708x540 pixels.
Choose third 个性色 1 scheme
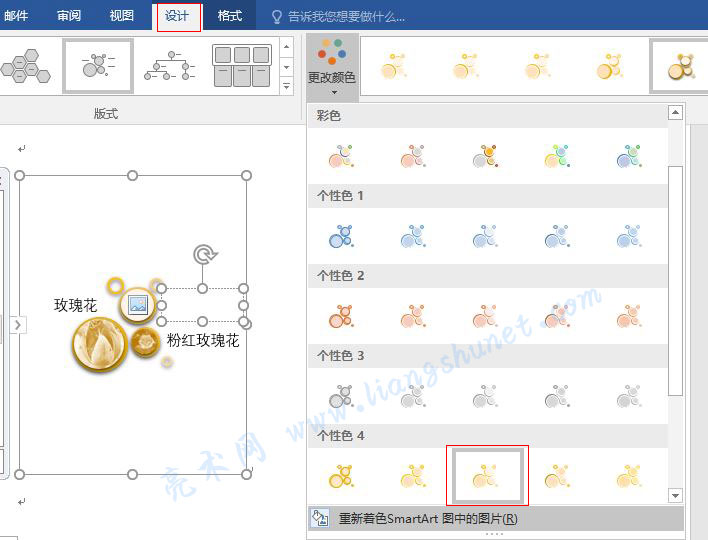click(485, 236)
